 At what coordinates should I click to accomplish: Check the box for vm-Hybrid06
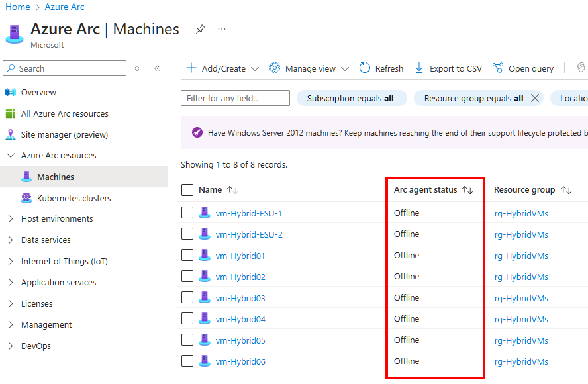click(x=187, y=361)
